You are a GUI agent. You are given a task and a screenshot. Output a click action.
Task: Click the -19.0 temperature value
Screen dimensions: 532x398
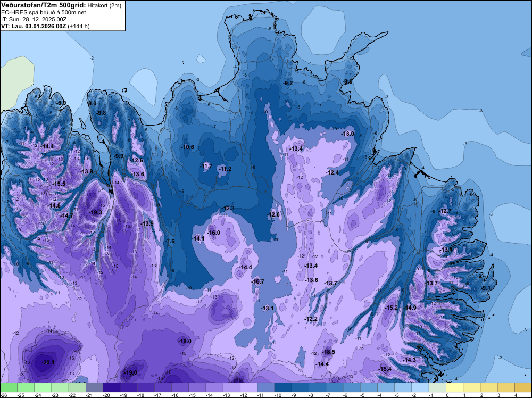click(130, 372)
